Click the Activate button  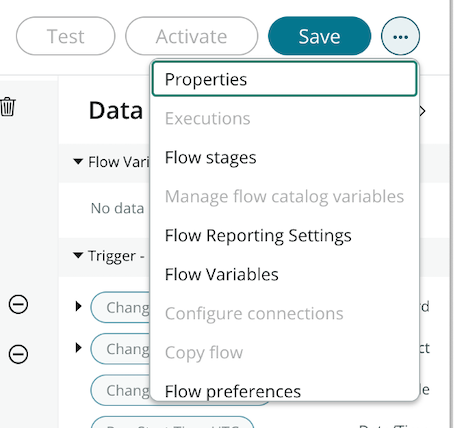pos(192,36)
